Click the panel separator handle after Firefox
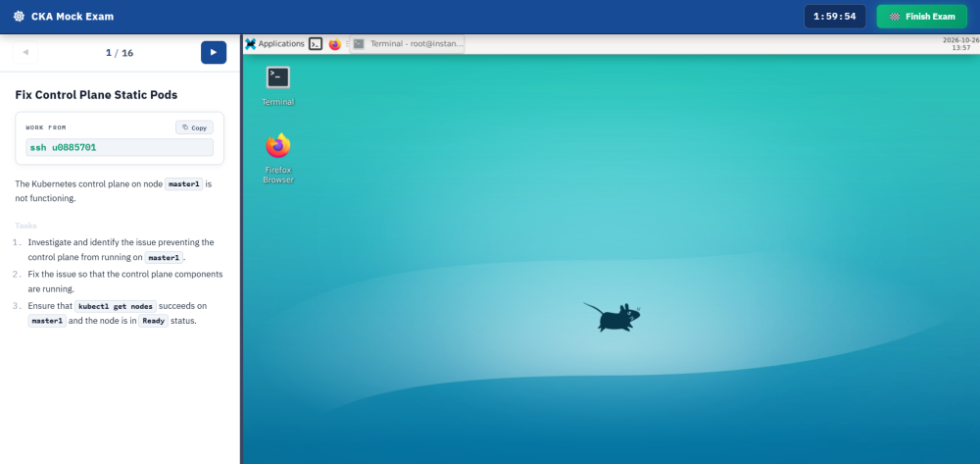 point(348,44)
